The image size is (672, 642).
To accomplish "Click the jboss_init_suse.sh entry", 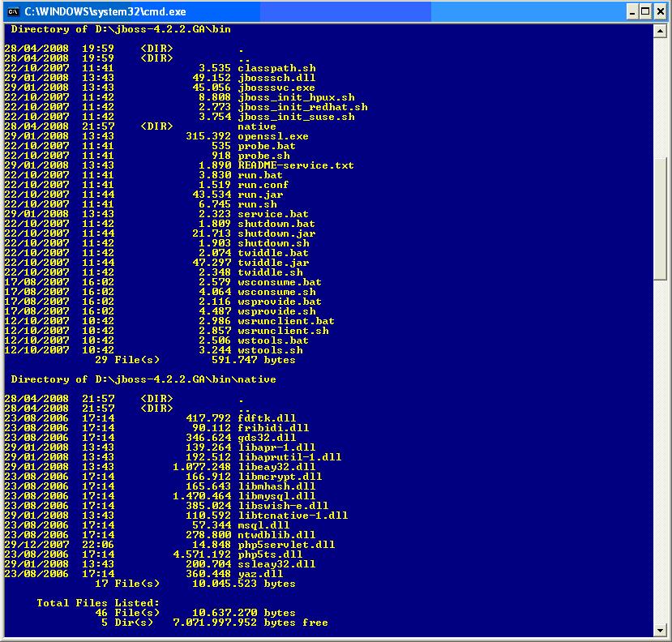I will (296, 117).
